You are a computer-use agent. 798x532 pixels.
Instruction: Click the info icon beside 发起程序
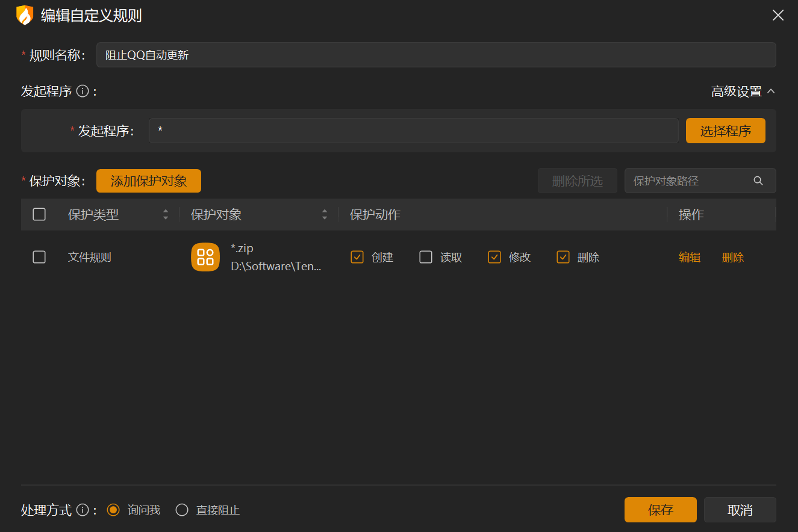(83, 91)
